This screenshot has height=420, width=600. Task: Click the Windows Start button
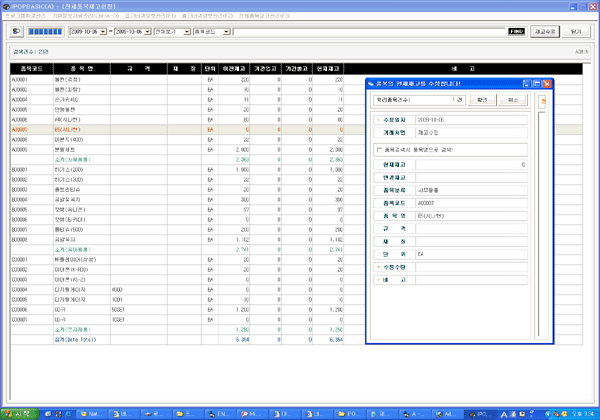coord(20,414)
